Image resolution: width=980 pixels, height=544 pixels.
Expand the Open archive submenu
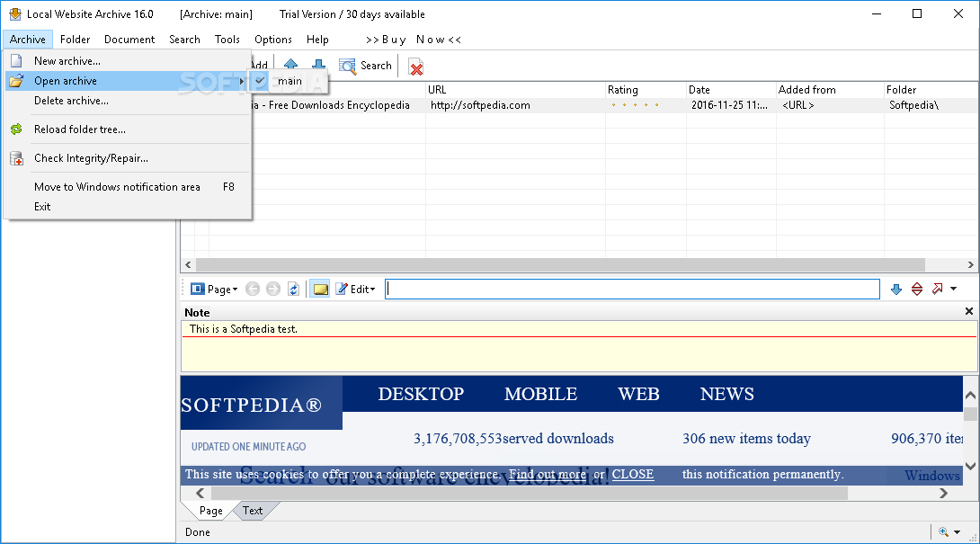tap(128, 81)
